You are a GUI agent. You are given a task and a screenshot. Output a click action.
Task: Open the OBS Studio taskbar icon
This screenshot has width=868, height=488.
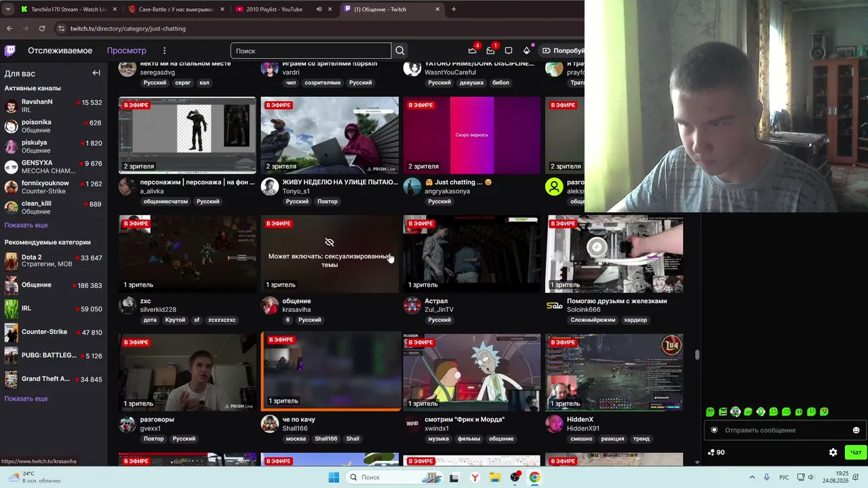click(515, 477)
